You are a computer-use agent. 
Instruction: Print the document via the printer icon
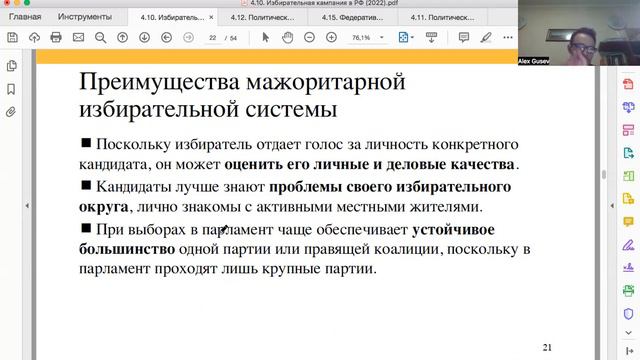coord(56,38)
